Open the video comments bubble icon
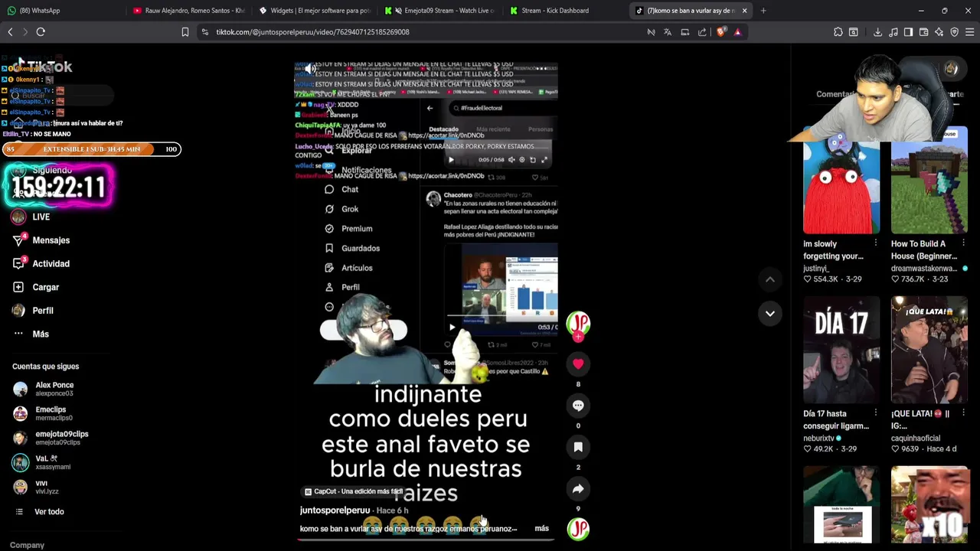 point(578,406)
